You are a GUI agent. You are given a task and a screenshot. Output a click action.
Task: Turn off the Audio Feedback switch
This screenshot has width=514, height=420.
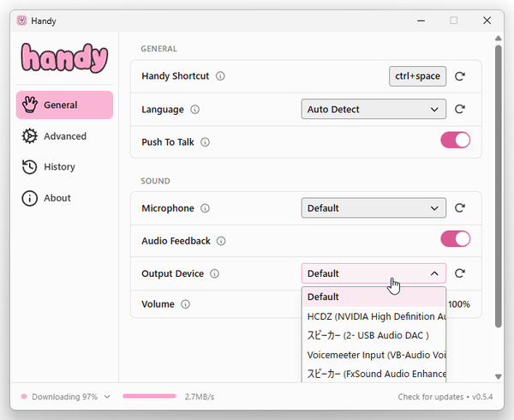(455, 239)
